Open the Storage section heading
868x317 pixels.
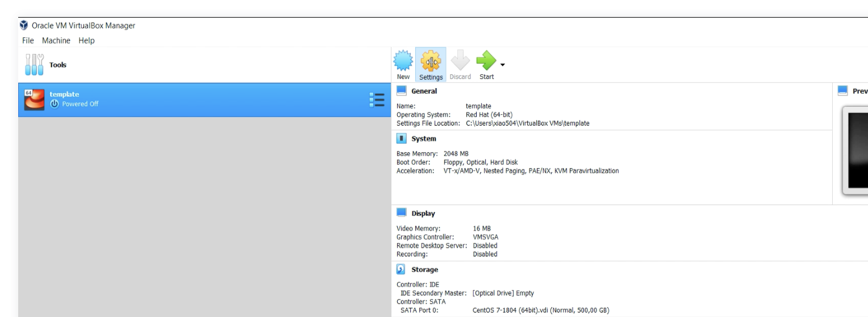pos(424,269)
